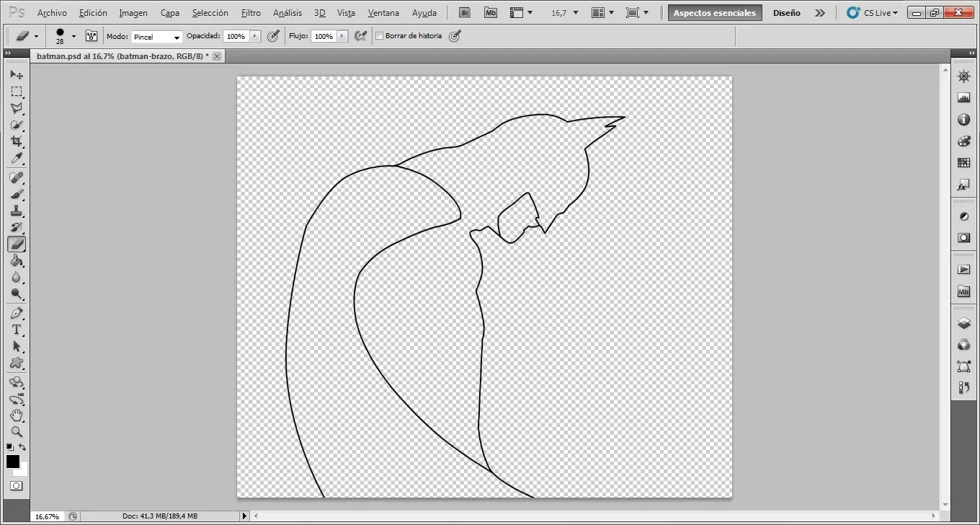This screenshot has width=980, height=525.
Task: Select the Pen tool
Action: click(x=17, y=313)
